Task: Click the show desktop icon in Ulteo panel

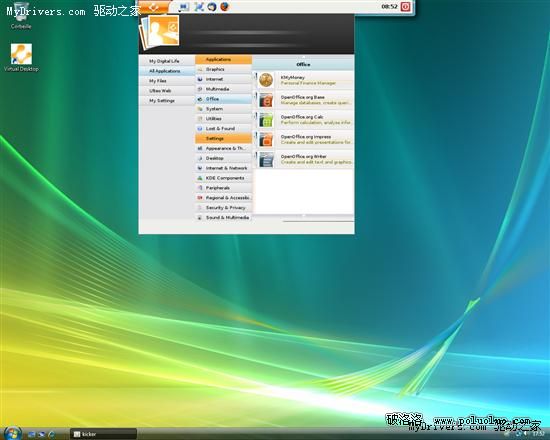Action: coord(184,6)
